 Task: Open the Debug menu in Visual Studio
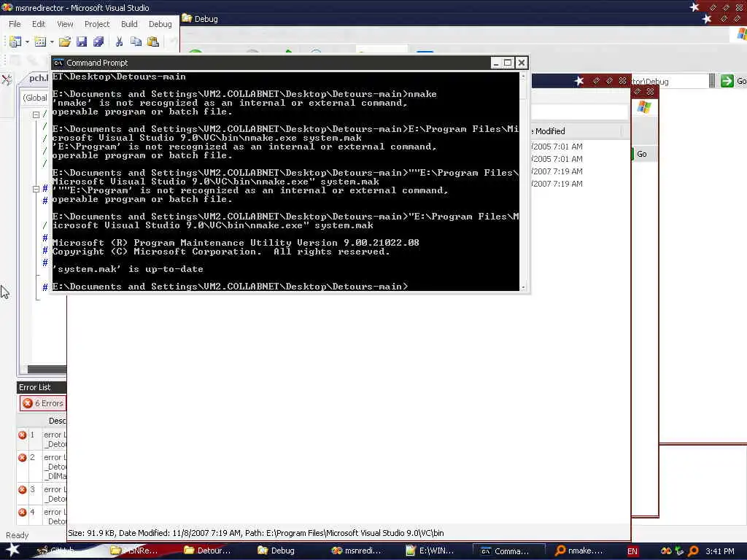coord(160,24)
